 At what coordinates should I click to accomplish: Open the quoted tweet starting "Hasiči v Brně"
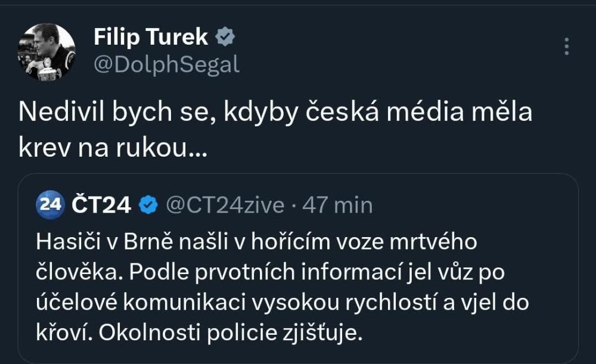(x=298, y=287)
